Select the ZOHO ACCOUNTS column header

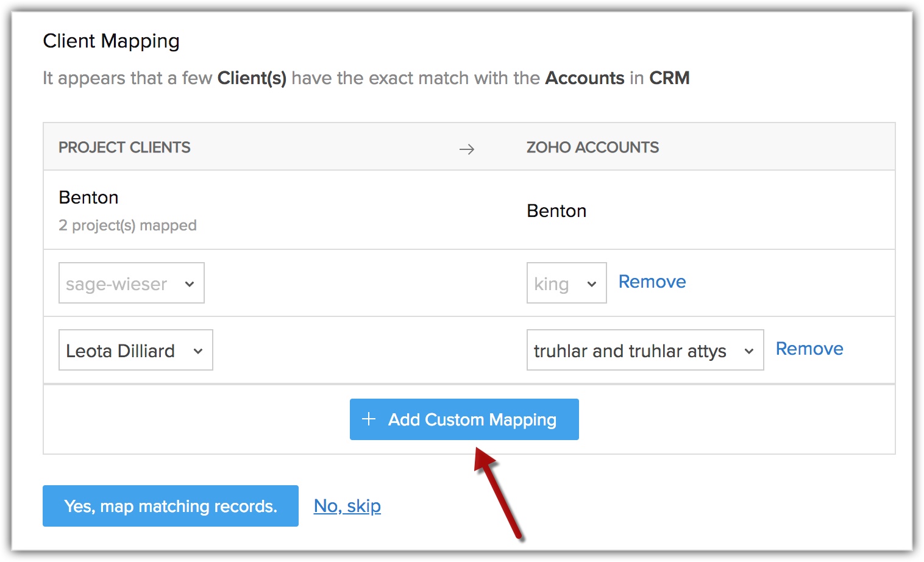click(x=592, y=148)
